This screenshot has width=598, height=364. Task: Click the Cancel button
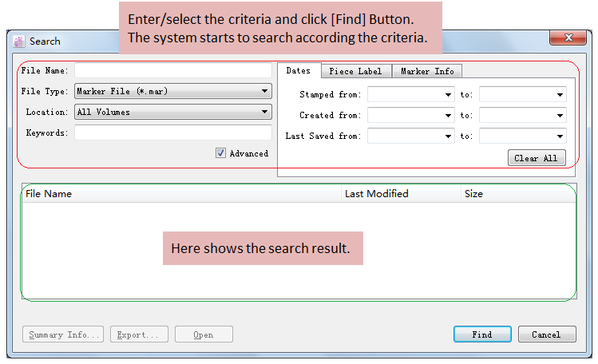(x=546, y=334)
